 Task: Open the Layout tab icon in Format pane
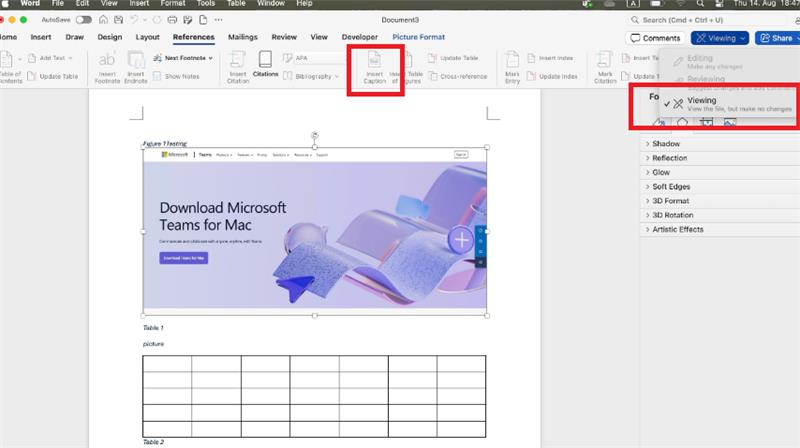click(706, 122)
